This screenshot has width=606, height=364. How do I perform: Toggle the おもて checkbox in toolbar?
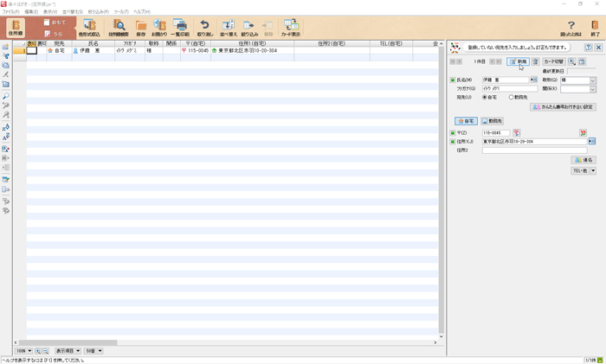[x=47, y=22]
